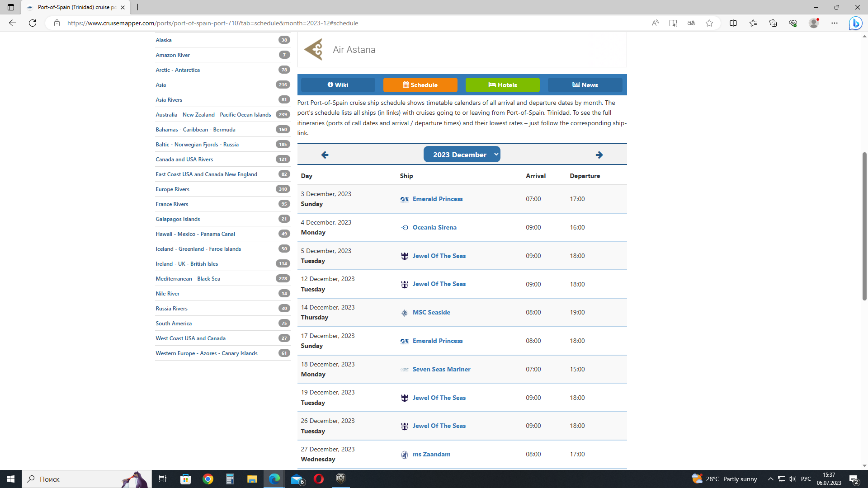
Task: Open the Europe Rivers region link
Action: 172,189
